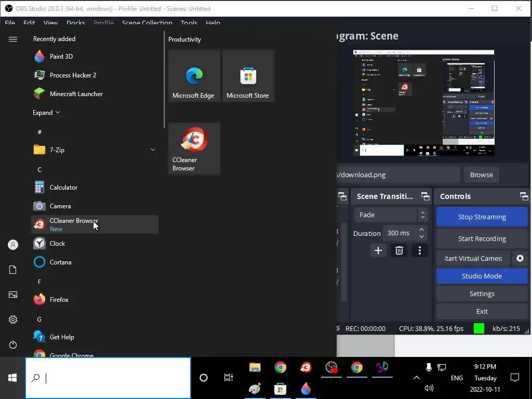Click Start Recording in OBS
The width and height of the screenshot is (532, 399).
(x=482, y=238)
